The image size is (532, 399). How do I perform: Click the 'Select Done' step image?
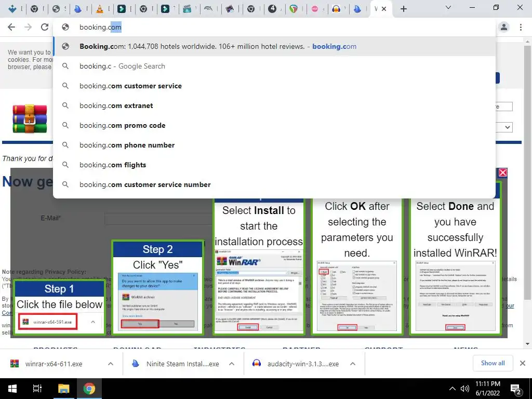[455, 267]
